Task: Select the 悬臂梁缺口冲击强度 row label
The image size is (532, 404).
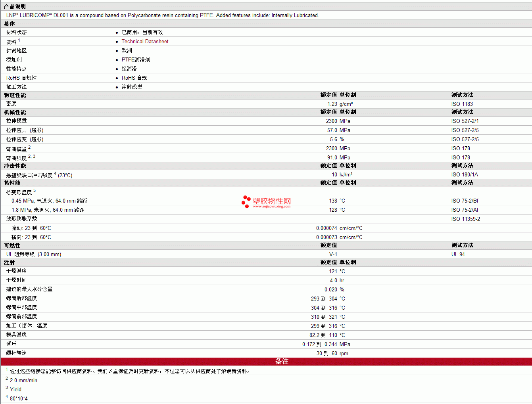Action: click(29, 175)
